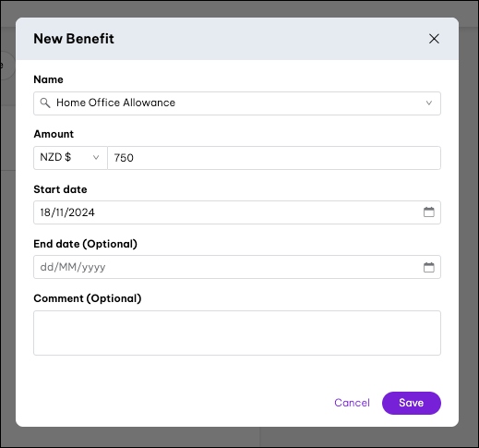The image size is (479, 448).
Task: Focus the Comment text area
Action: 237,333
